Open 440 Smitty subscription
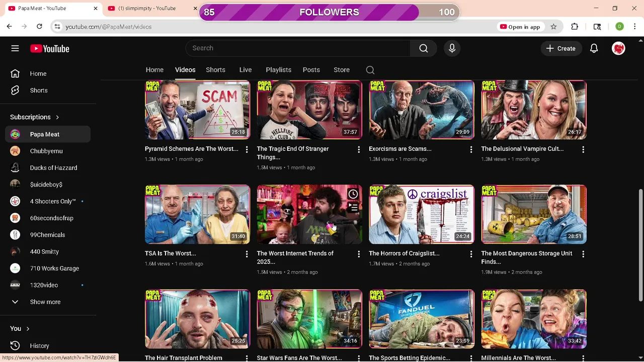This screenshot has height=362, width=644. 48,251
